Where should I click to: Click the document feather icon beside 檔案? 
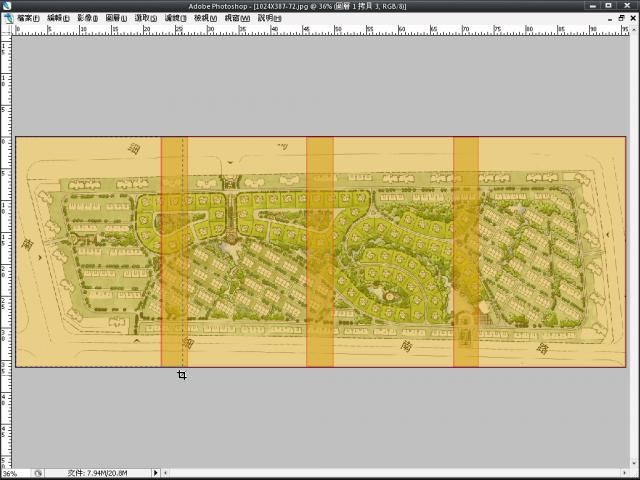(x=7, y=18)
